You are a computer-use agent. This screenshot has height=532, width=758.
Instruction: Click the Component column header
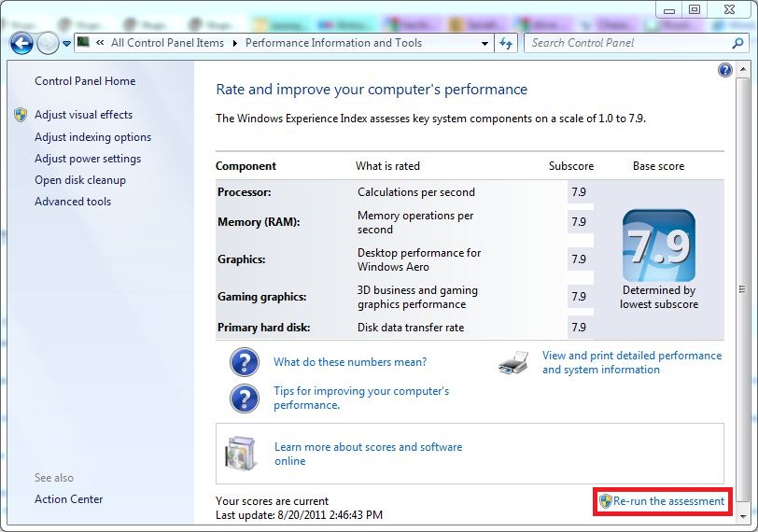[x=246, y=166]
